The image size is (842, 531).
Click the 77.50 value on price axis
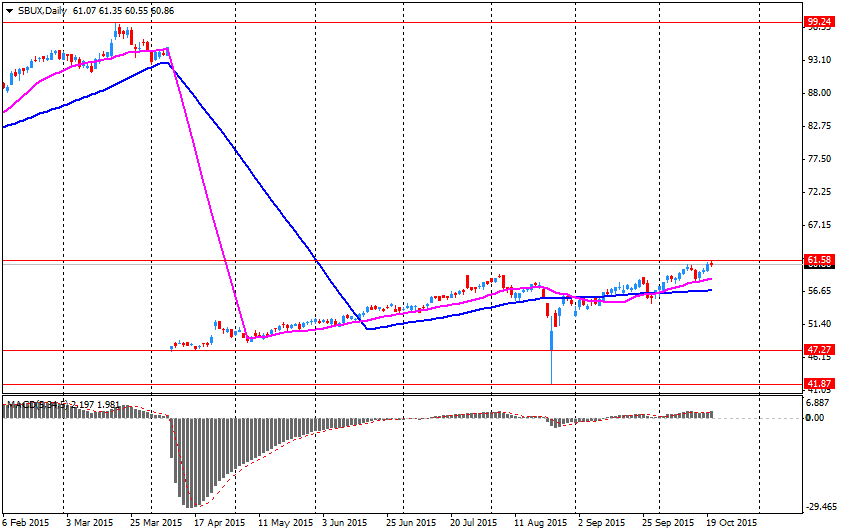[819, 159]
